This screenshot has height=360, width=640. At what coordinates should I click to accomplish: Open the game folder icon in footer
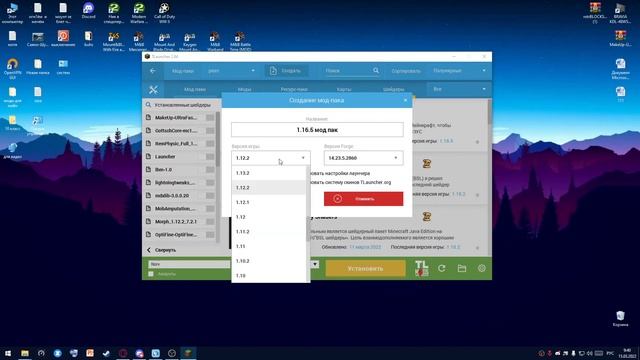pyautogui.click(x=462, y=268)
